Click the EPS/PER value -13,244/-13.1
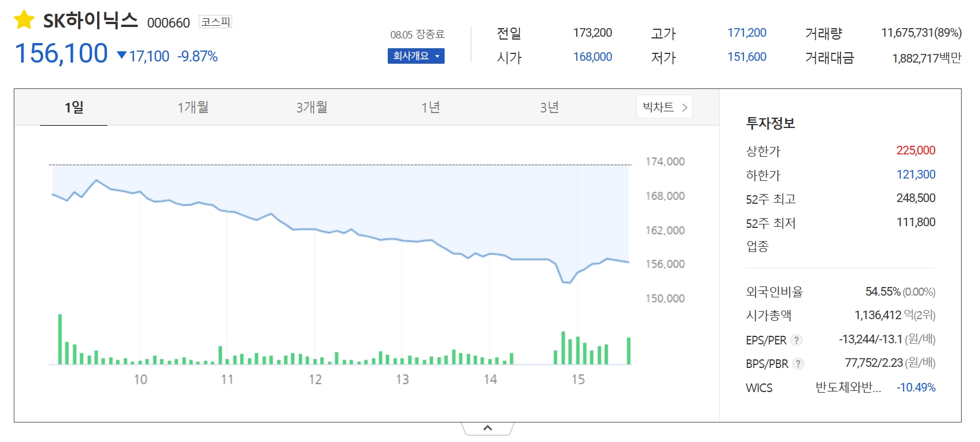The image size is (980, 442). [x=870, y=339]
